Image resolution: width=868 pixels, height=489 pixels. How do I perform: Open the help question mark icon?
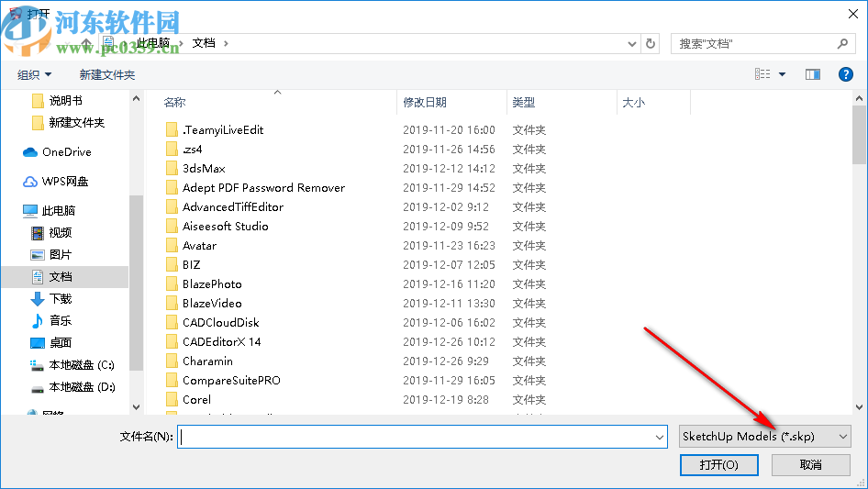pyautogui.click(x=845, y=74)
